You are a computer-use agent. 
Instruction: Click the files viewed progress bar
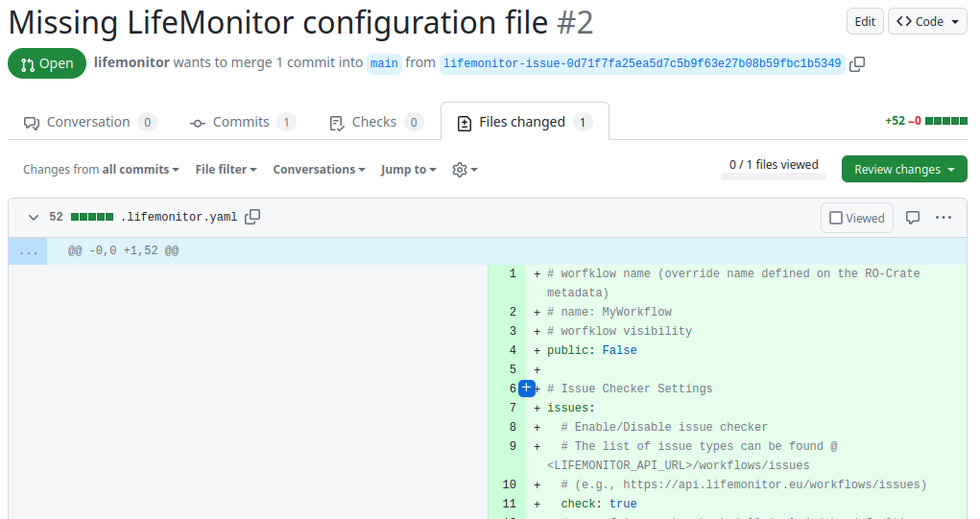(774, 177)
